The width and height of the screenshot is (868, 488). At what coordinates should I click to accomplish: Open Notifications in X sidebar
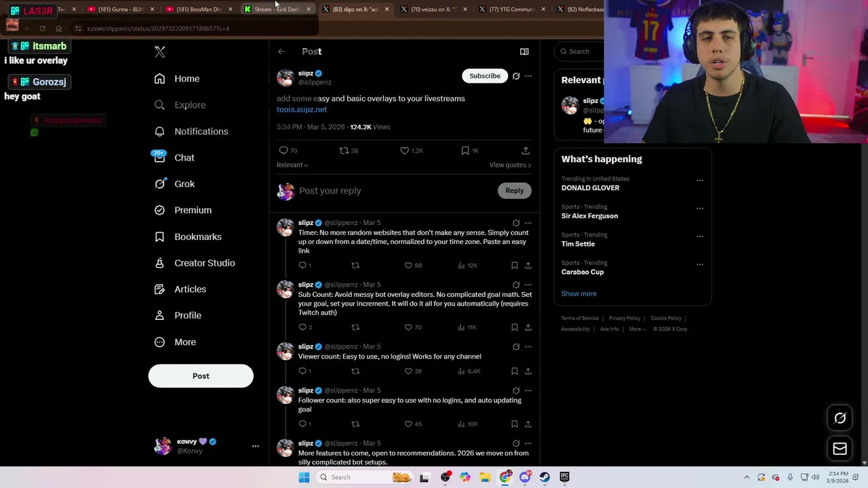point(191,131)
